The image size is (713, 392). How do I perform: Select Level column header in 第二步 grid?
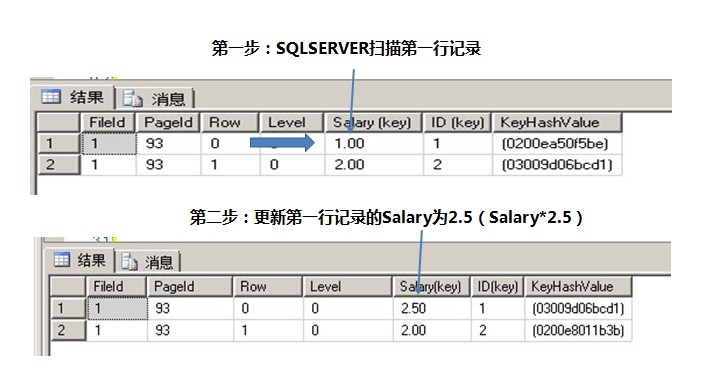point(347,287)
